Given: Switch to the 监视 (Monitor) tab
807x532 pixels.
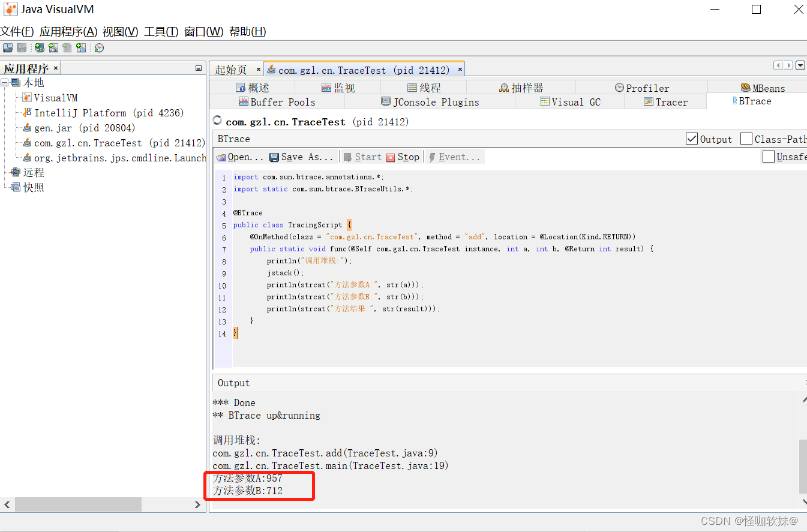Looking at the screenshot, I should (338, 88).
